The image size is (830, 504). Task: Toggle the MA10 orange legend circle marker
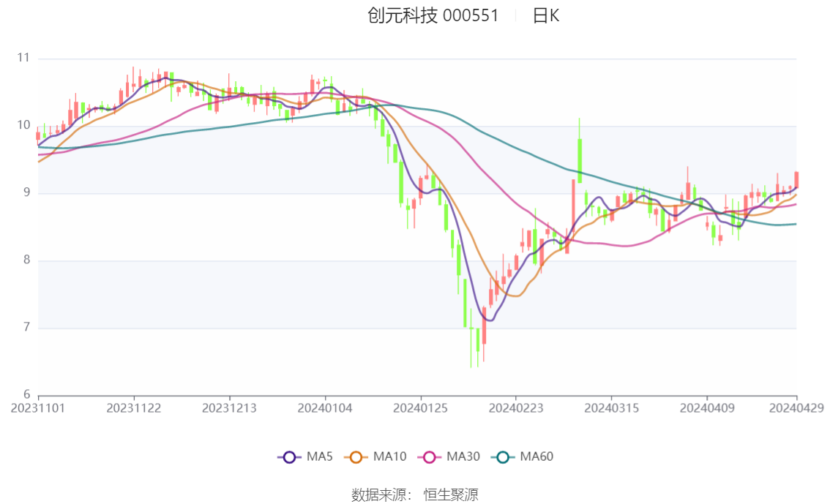(x=356, y=457)
